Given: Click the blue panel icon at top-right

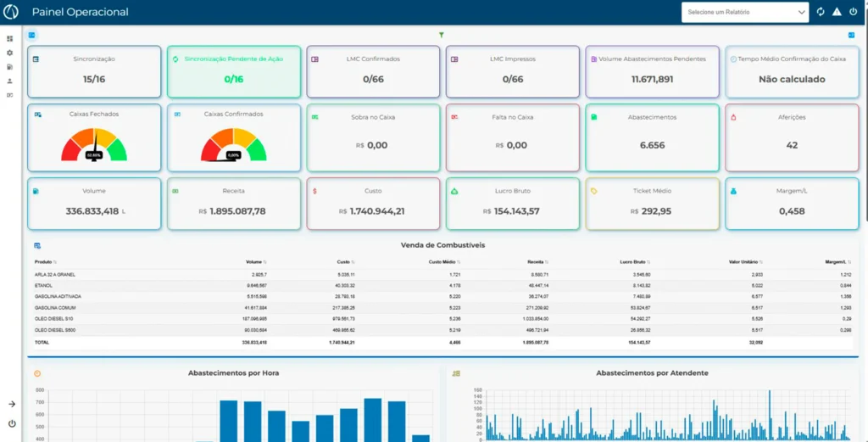Looking at the screenshot, I should pos(851,36).
